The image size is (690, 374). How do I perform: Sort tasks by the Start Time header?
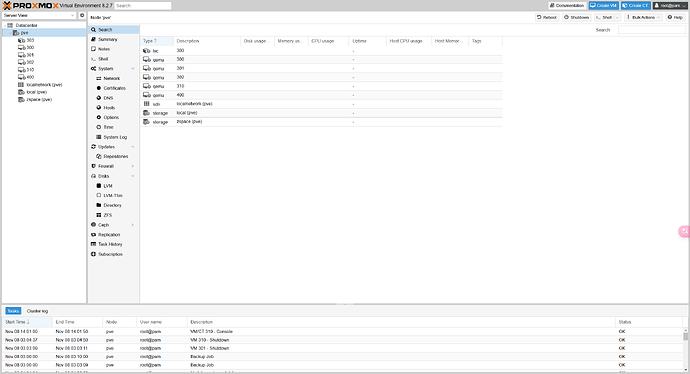click(27, 322)
